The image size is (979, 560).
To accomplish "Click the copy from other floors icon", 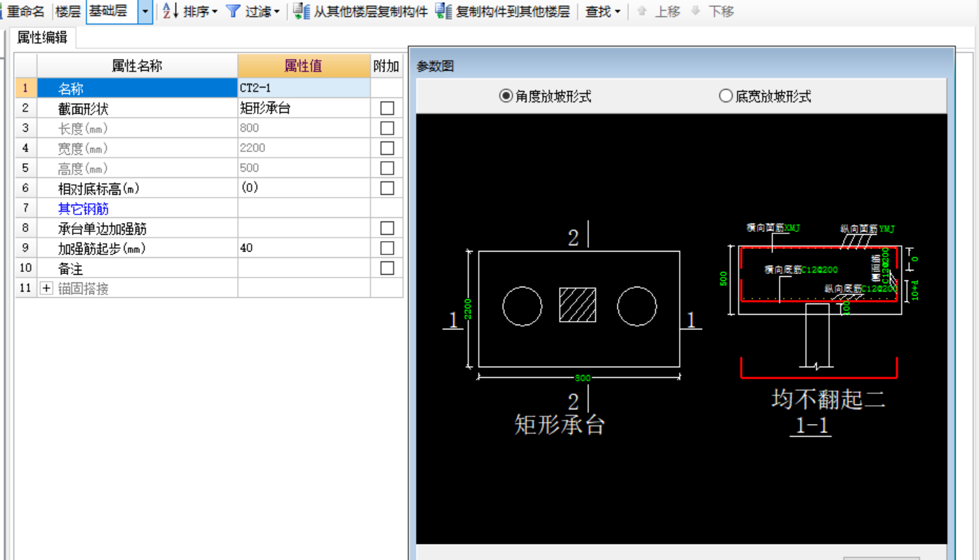I will point(302,11).
